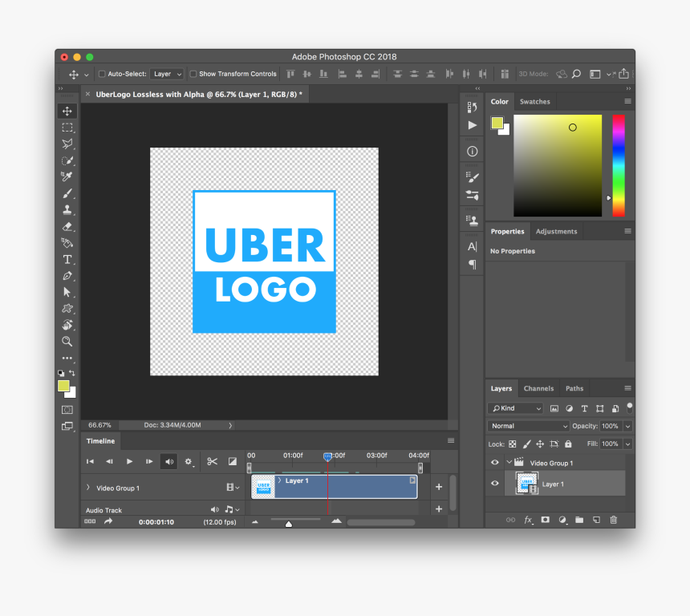
Task: Open the Audio Track music note menu
Action: click(232, 509)
